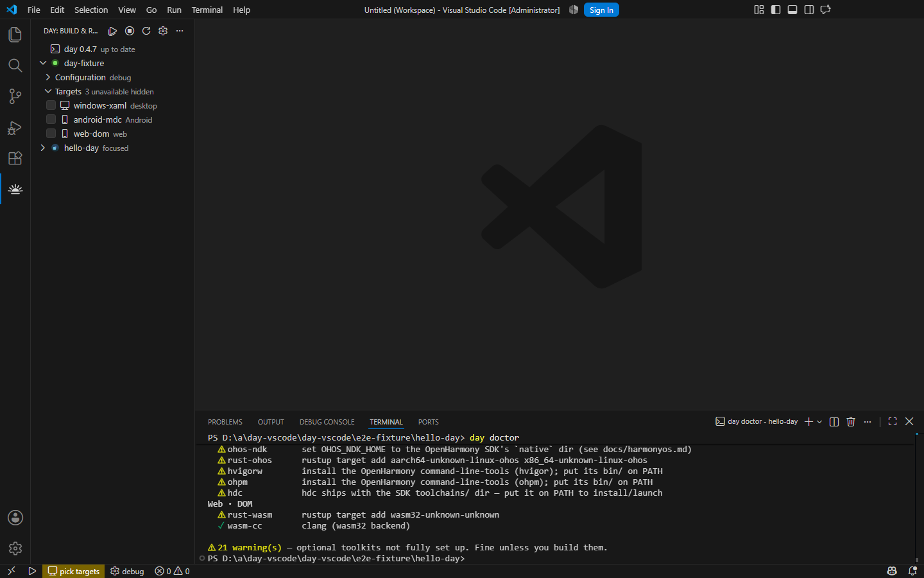Check the windows-xaml target checkbox
This screenshot has height=578, width=924.
[51, 105]
